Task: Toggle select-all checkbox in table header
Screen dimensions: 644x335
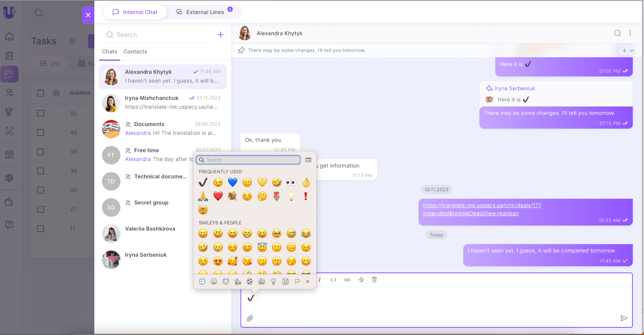Action: point(41,93)
